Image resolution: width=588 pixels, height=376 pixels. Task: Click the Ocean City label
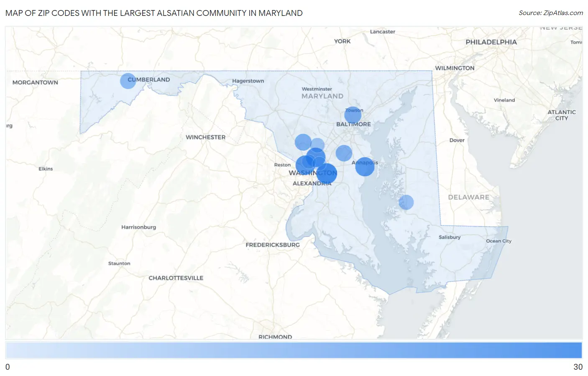(499, 241)
